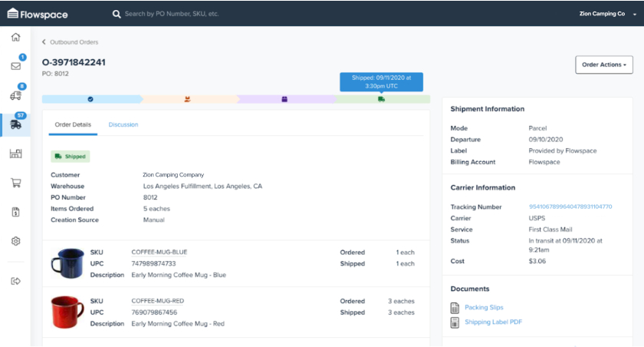Viewport: 644px width, 347px height.
Task: Open the billing invoice icon in sidebar
Action: pos(15,212)
